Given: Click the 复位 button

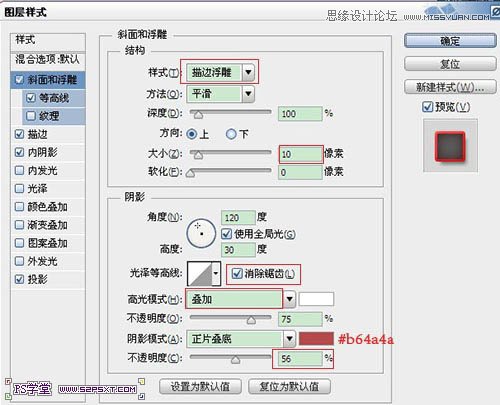Looking at the screenshot, I should pos(450,64).
